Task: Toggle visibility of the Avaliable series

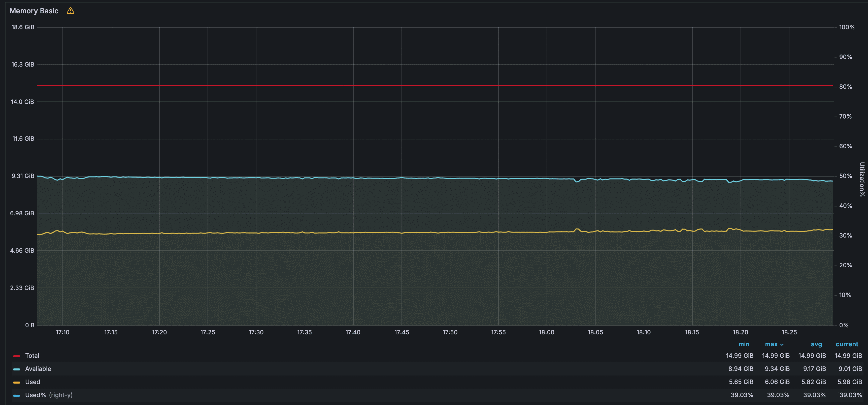Action: pos(38,369)
